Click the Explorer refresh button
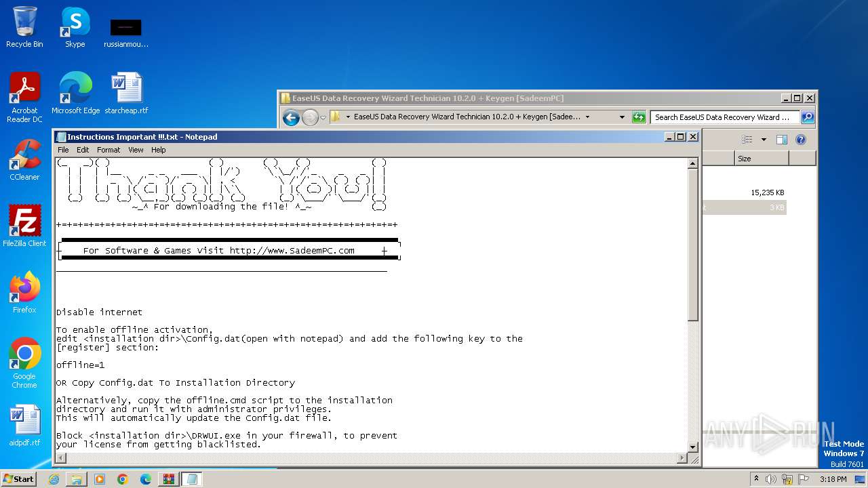This screenshot has width=868, height=488. 639,117
